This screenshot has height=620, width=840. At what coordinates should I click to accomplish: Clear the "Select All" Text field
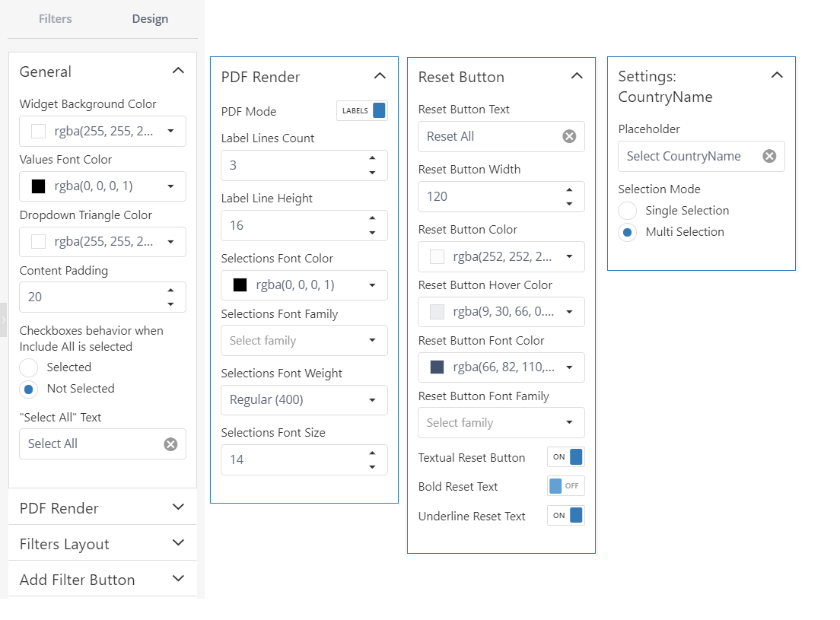click(x=170, y=444)
